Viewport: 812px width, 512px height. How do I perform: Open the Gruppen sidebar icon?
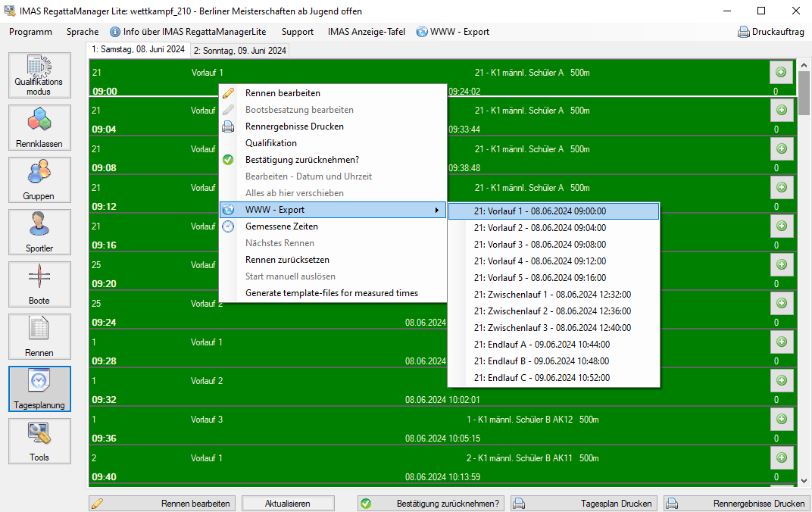[39, 180]
